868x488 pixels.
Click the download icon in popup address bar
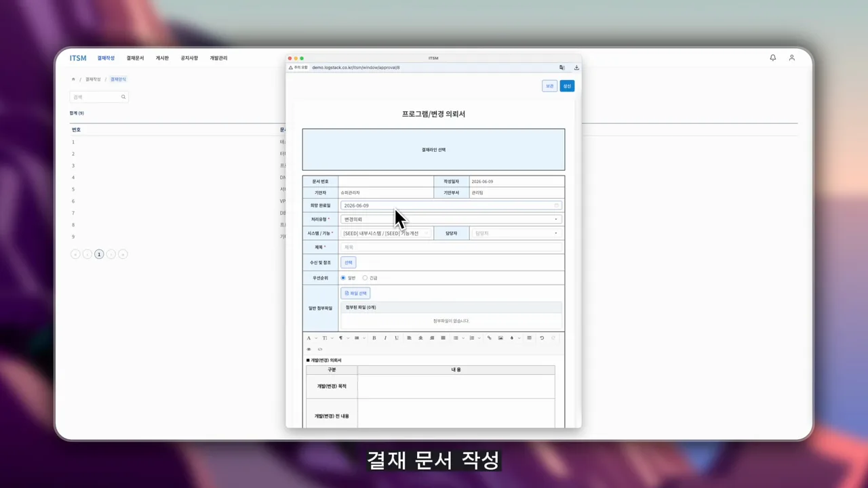click(576, 68)
